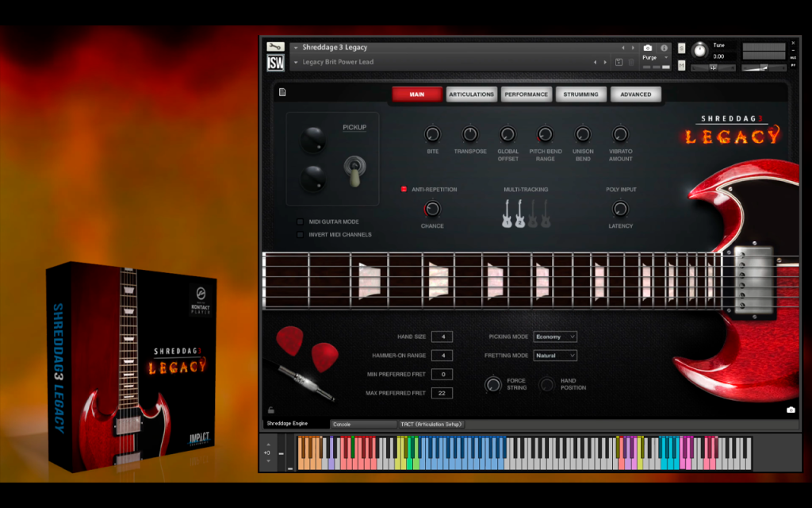
Task: Click the ISW logo icon
Action: (275, 63)
